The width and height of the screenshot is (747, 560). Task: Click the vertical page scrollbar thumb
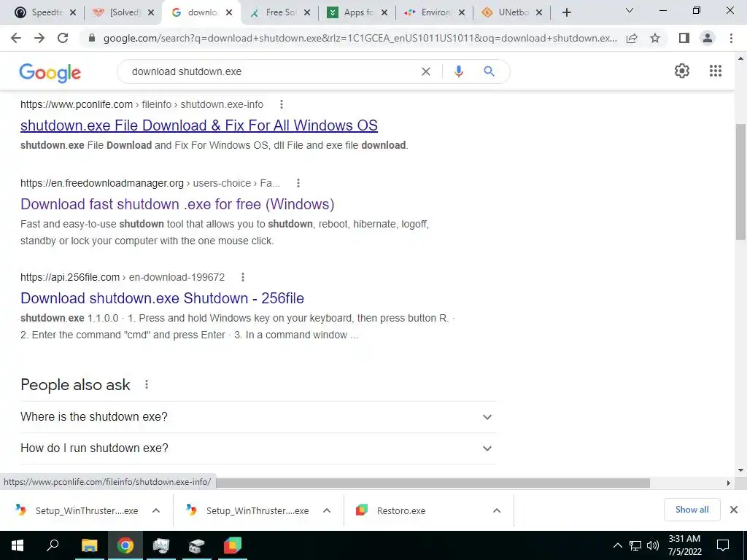click(740, 181)
